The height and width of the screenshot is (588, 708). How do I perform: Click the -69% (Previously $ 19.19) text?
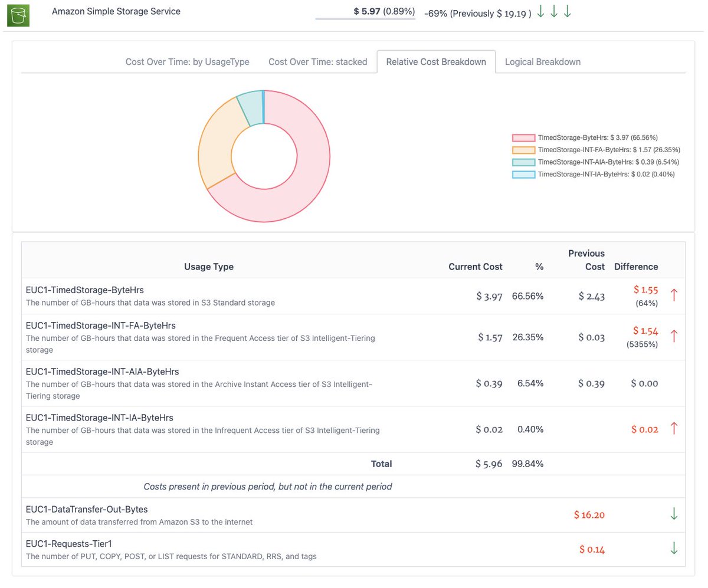click(x=477, y=13)
